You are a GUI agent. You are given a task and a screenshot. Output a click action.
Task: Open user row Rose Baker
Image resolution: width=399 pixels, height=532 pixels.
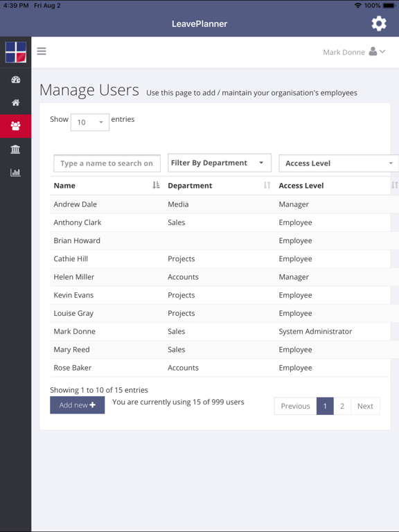224,368
